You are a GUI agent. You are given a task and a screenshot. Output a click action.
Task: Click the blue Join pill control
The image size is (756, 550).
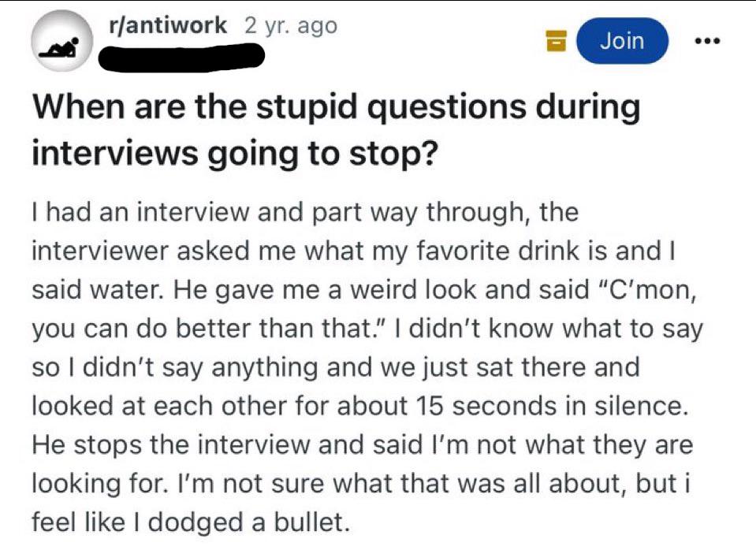point(621,40)
